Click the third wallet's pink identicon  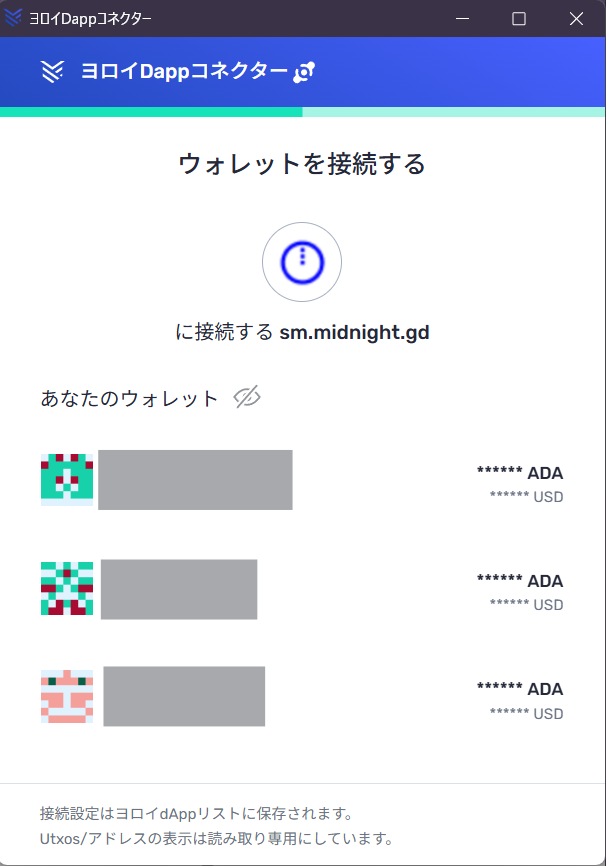coord(67,696)
